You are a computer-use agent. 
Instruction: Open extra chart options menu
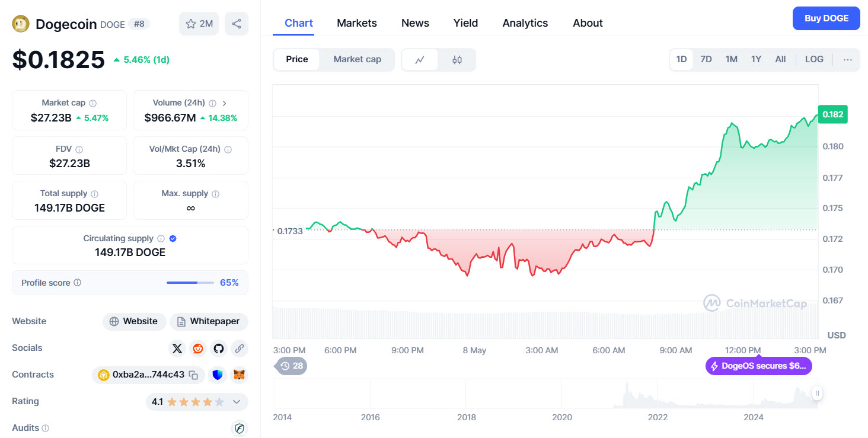click(x=847, y=59)
